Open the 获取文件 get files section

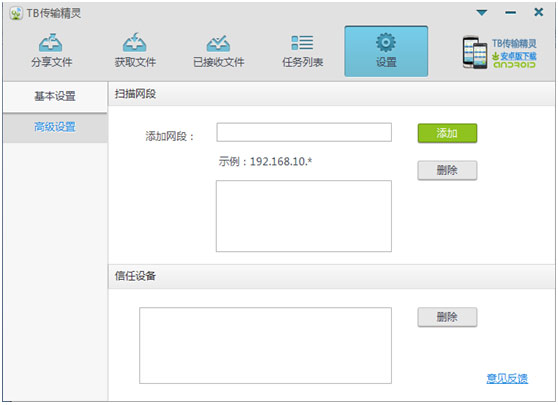[135, 51]
